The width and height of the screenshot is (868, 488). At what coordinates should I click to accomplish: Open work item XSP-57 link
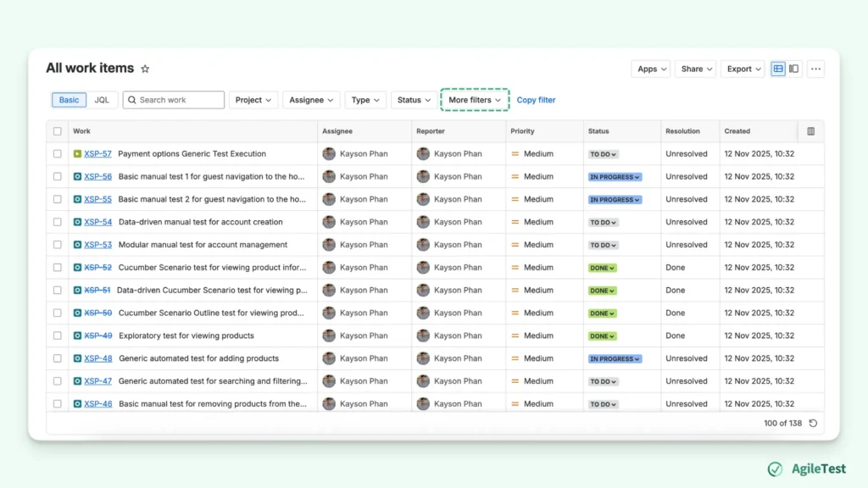97,154
